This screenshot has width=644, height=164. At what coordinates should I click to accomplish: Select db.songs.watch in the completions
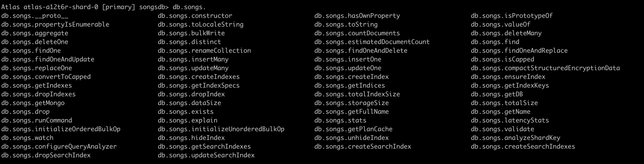tap(27, 138)
